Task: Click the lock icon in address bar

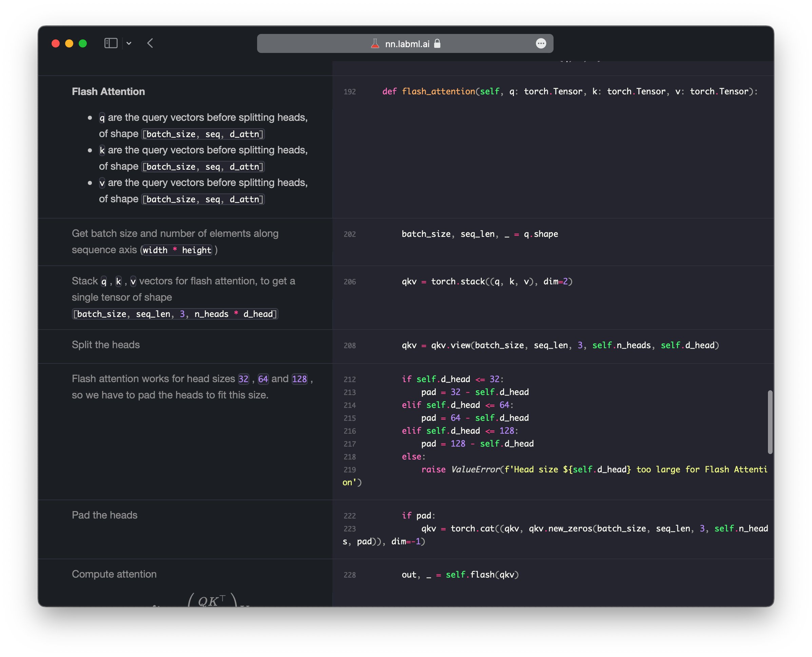Action: [437, 43]
